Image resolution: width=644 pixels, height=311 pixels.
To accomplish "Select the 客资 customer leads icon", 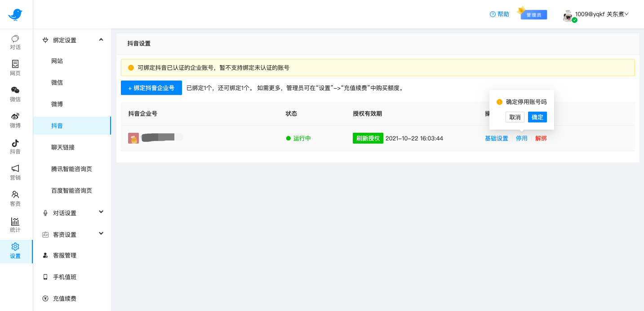I will 16,199.
